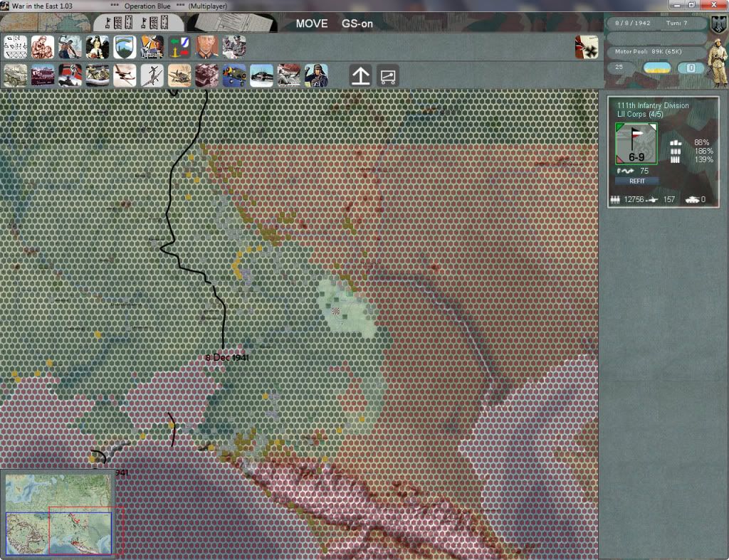
Task: Switch to the paper documents tab
Action: tap(233, 22)
